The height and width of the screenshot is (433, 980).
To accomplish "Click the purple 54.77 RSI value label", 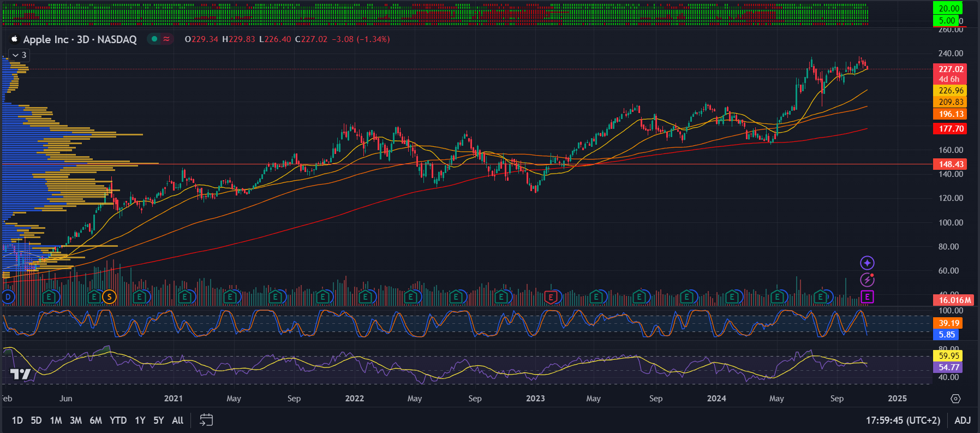I will 949,367.
